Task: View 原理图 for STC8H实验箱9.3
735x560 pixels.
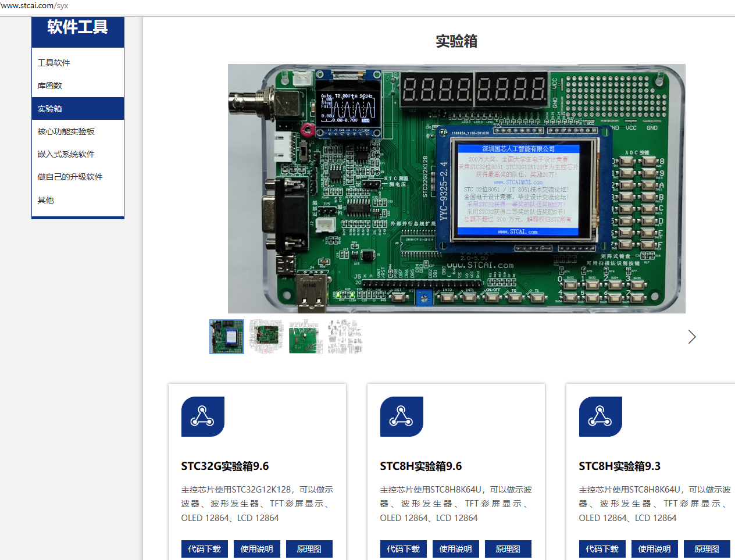Action: [x=707, y=549]
